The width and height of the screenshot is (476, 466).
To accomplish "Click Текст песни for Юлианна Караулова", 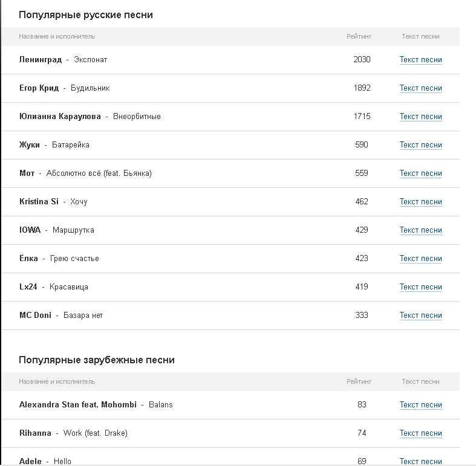I will click(x=420, y=117).
